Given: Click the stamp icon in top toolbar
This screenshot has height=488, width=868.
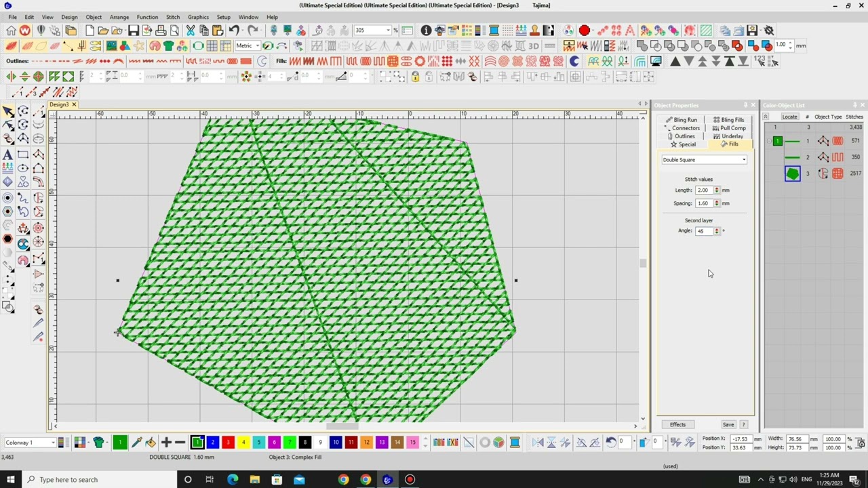Looking at the screenshot, I should pos(534,30).
